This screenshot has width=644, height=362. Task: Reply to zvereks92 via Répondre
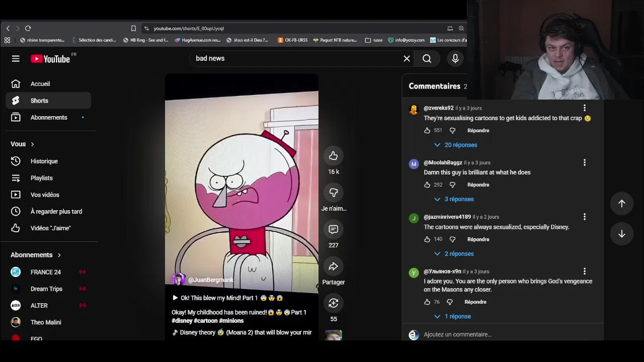tap(478, 131)
